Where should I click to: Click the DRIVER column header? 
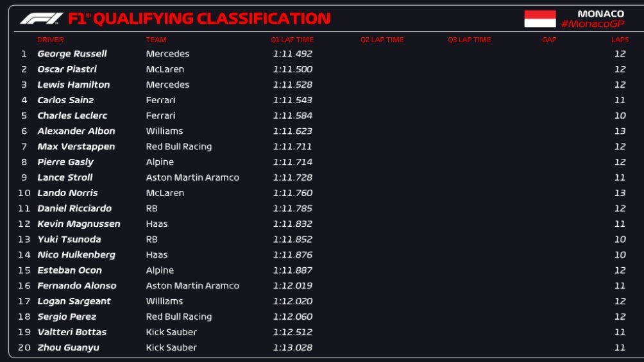click(x=51, y=40)
